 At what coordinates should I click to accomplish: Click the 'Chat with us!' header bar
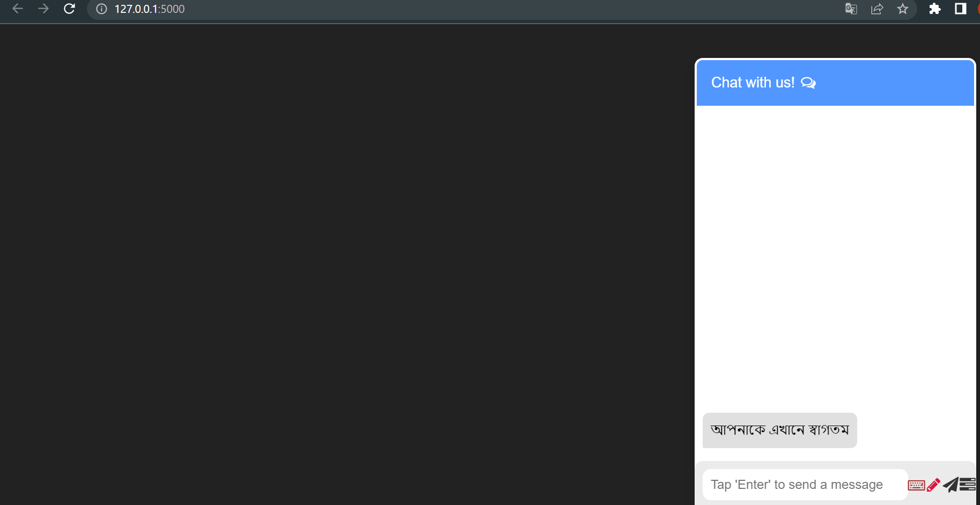click(x=835, y=83)
